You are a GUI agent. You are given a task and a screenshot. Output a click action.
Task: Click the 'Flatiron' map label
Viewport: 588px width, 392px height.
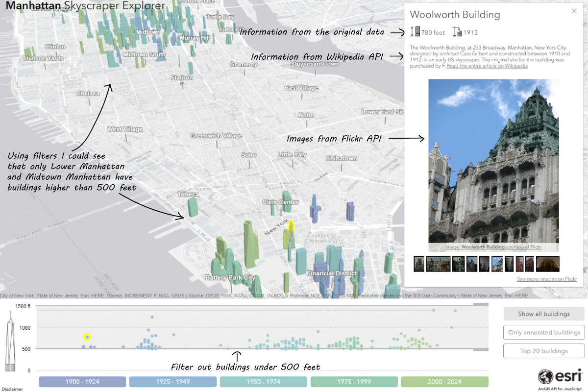tap(182, 77)
